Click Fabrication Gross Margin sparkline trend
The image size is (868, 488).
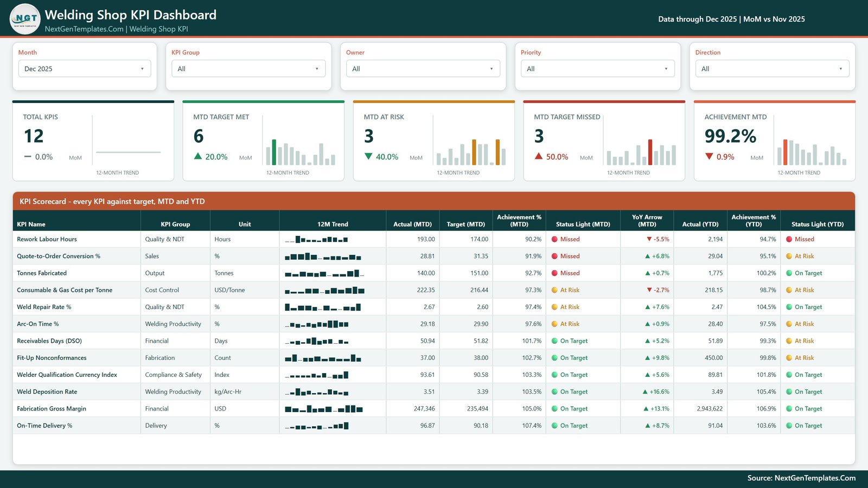pos(324,409)
